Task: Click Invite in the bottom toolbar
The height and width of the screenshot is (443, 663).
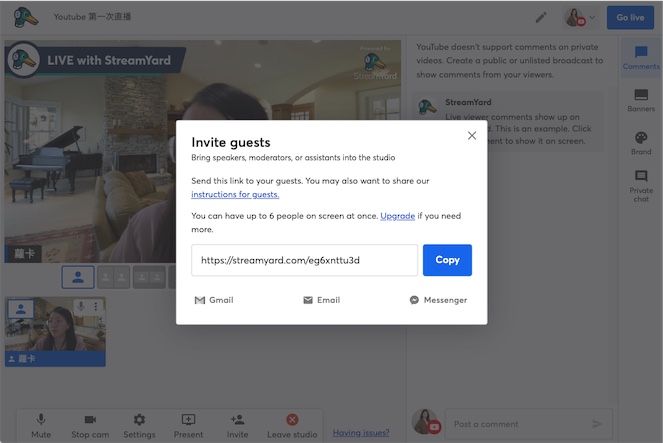Action: point(237,426)
